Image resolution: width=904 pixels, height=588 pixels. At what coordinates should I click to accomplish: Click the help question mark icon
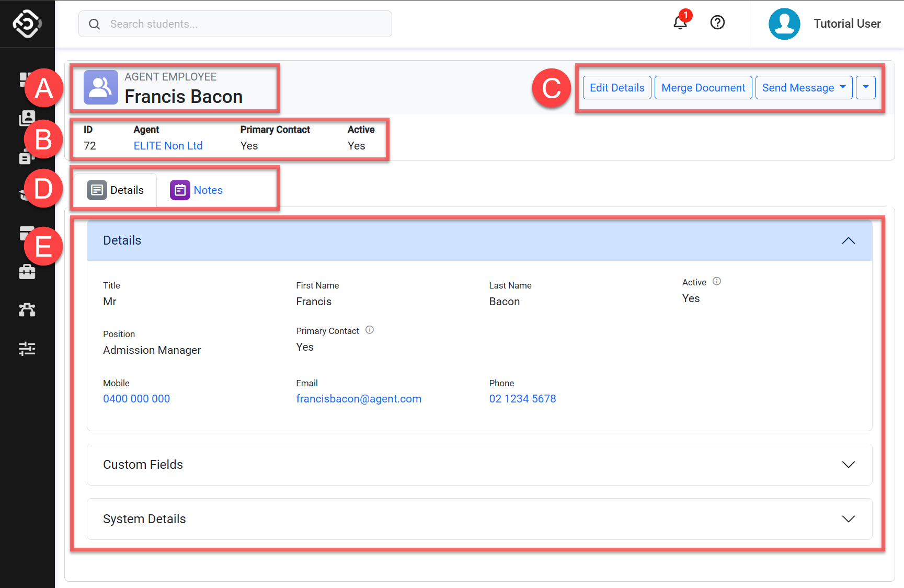717,22
